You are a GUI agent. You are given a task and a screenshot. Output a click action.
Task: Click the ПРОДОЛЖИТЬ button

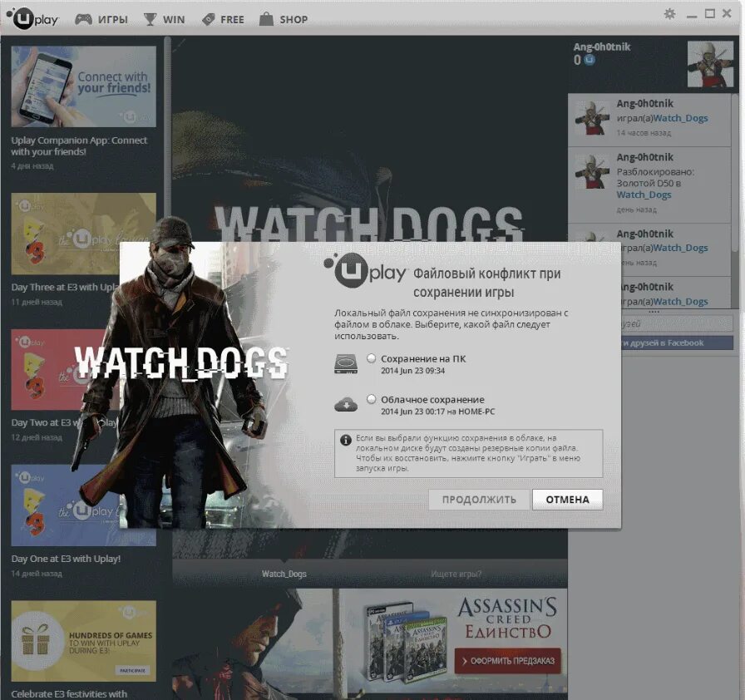point(479,500)
